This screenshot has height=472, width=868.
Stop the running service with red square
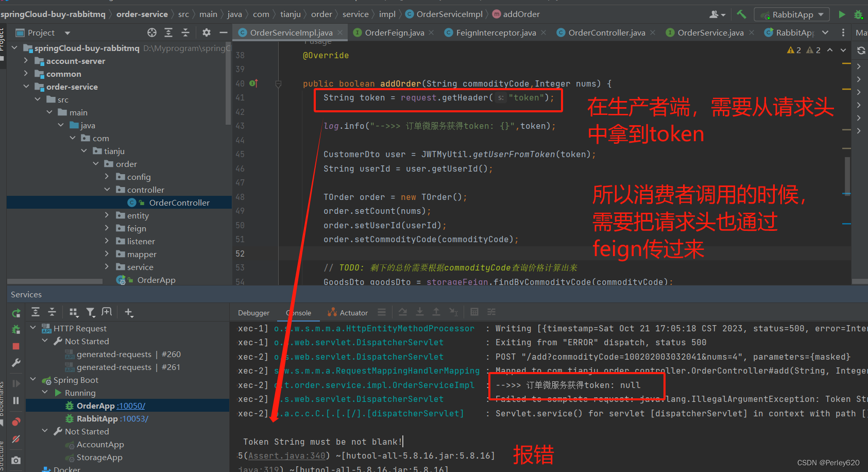tap(16, 346)
